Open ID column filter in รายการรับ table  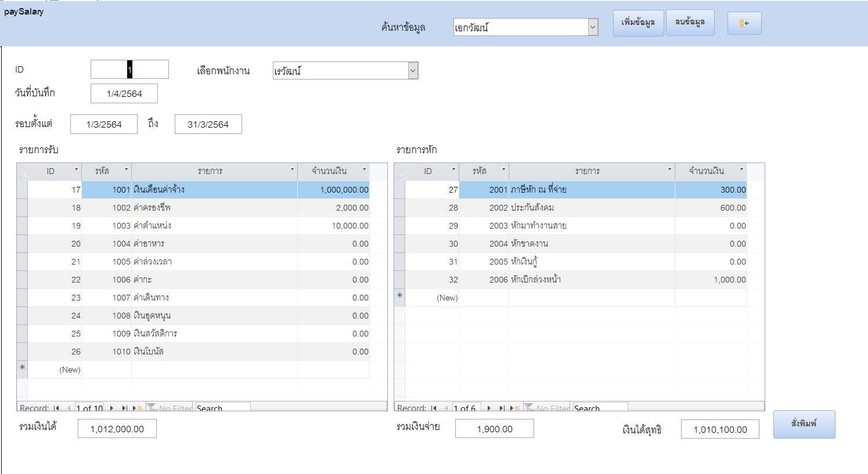tap(76, 170)
